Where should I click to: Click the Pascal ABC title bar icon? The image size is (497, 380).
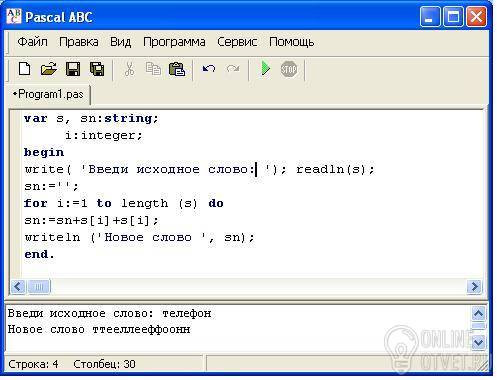[x=14, y=16]
